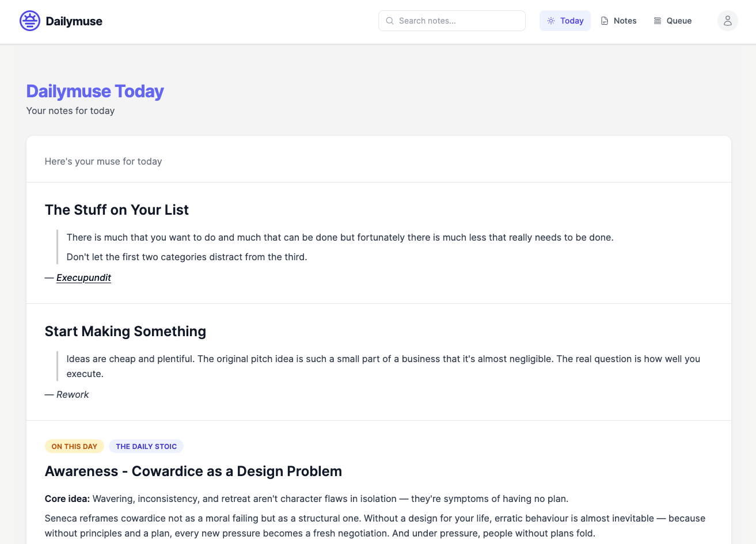Click the sun icon beside Today
The width and height of the screenshot is (756, 544).
(x=551, y=21)
